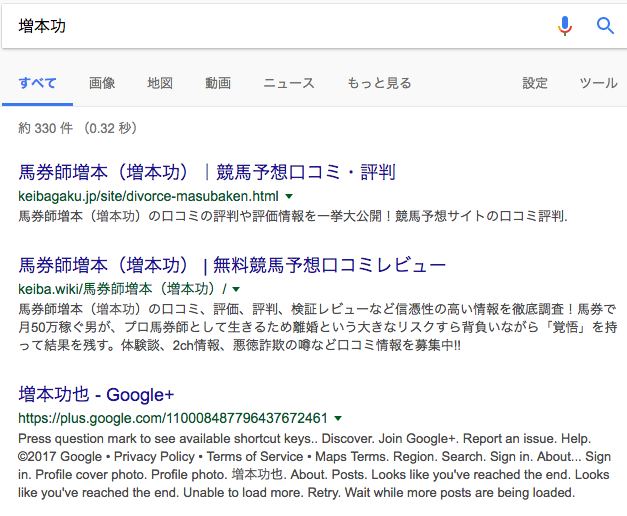
Task: Expand dropdown arrow next to keiba.wiki URL
Action: point(236,289)
